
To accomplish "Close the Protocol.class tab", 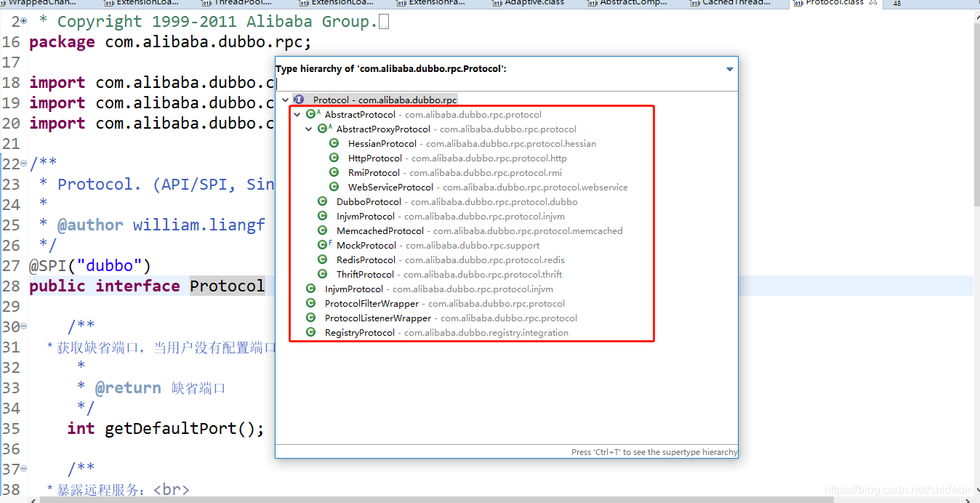I will [x=874, y=3].
